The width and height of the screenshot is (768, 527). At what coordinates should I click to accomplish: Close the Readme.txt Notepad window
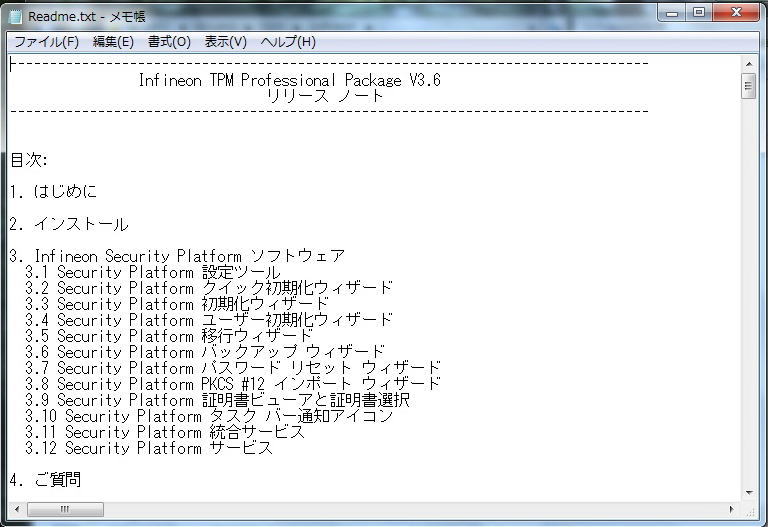click(736, 13)
